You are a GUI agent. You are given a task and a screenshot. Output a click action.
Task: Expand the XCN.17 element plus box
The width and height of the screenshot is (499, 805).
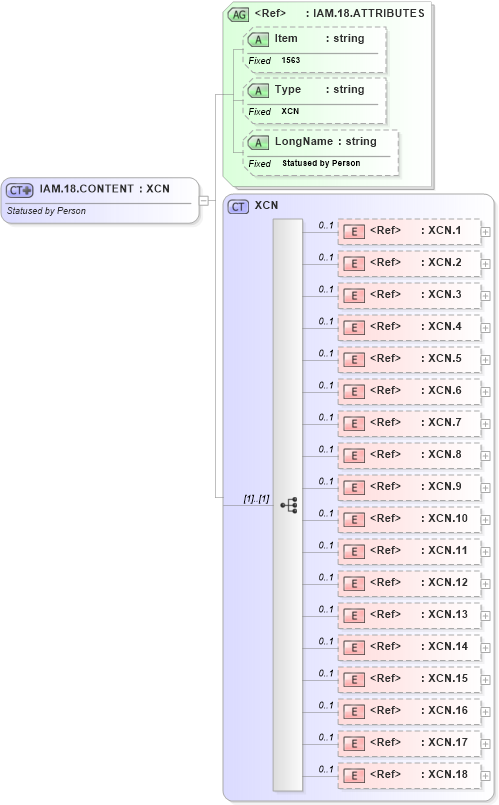click(x=485, y=744)
